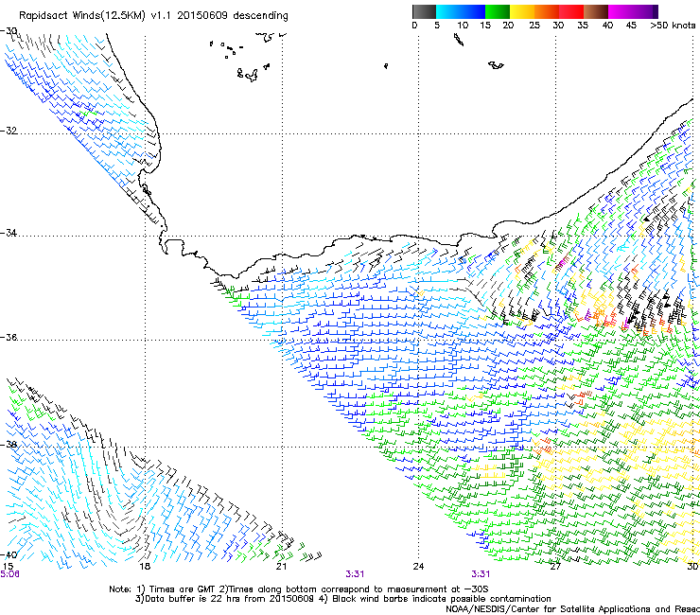This screenshot has width=700, height=615.
Task: Click the -30 latitude axis label
Action: tap(9, 31)
